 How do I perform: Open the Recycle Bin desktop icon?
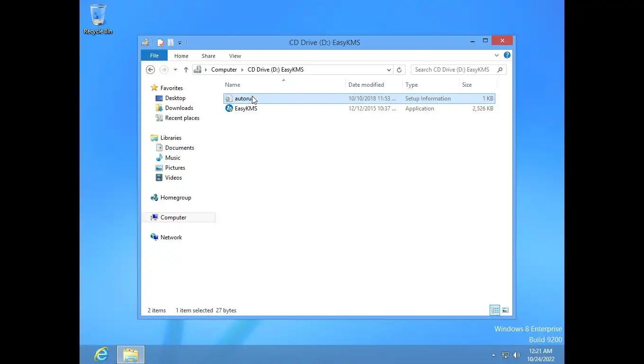point(98,19)
